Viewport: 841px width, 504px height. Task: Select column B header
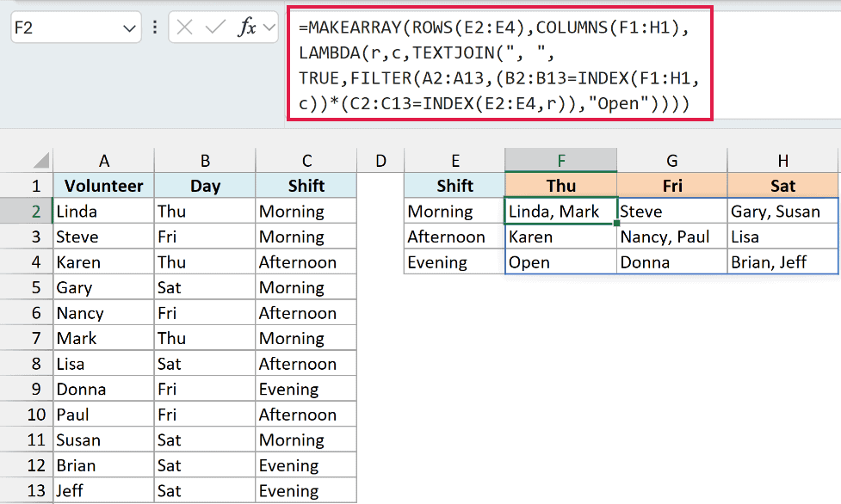pyautogui.click(x=205, y=160)
